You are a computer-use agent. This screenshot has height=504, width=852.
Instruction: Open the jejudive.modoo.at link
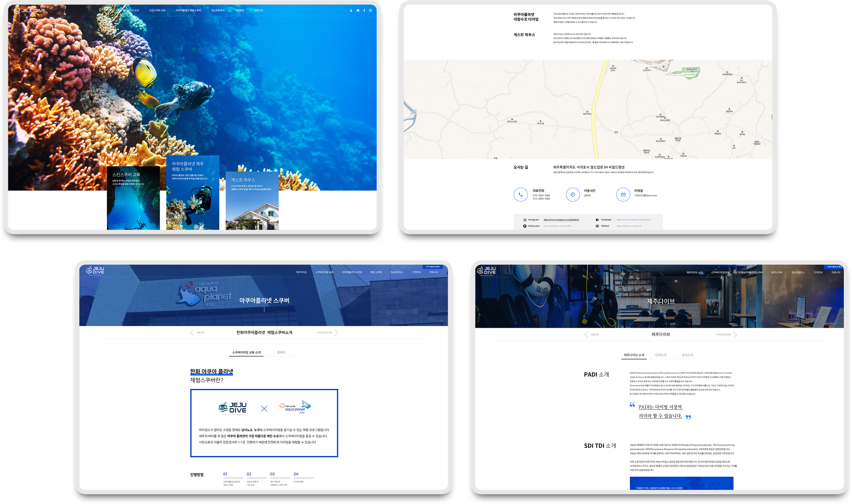(x=629, y=226)
